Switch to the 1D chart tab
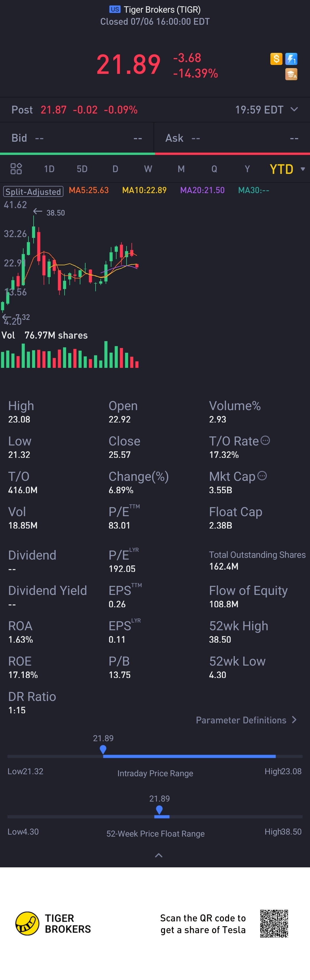The image size is (310, 980). point(49,169)
